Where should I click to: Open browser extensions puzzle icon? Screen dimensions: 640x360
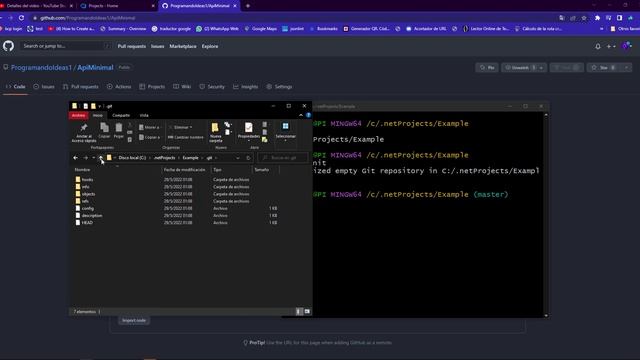[x=598, y=18]
